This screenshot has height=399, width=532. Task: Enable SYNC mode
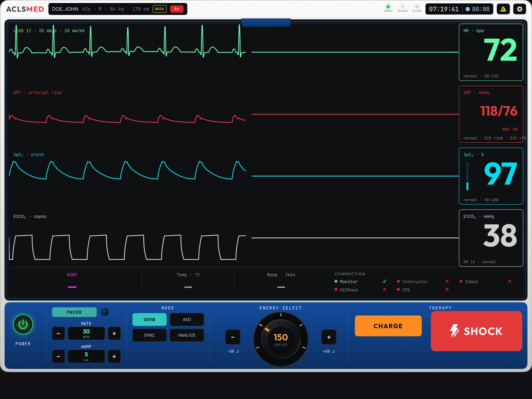(x=149, y=335)
